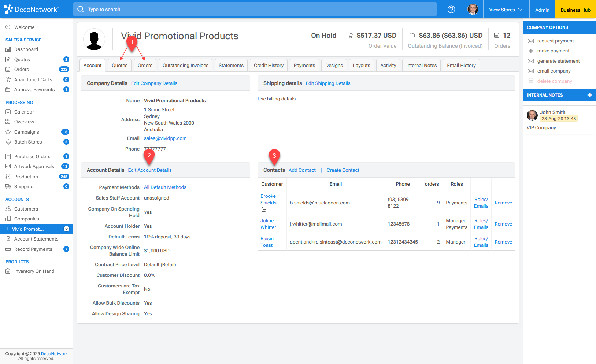
Task: Edit Roles/Emails for Joline Whitter
Action: [x=481, y=224]
